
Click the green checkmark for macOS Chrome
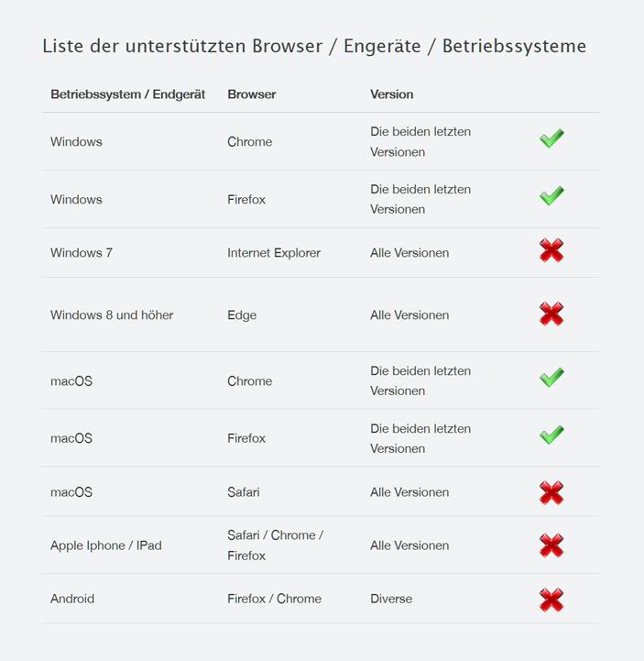point(551,378)
